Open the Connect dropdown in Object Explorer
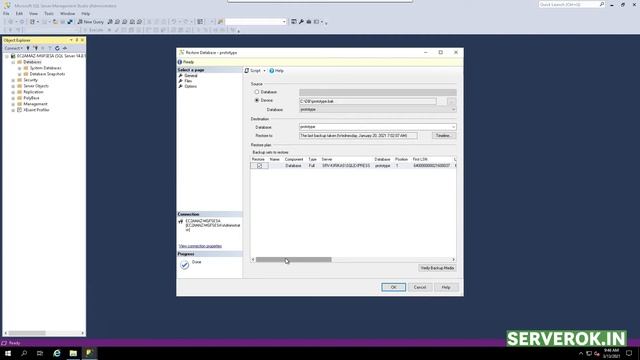 [13, 48]
